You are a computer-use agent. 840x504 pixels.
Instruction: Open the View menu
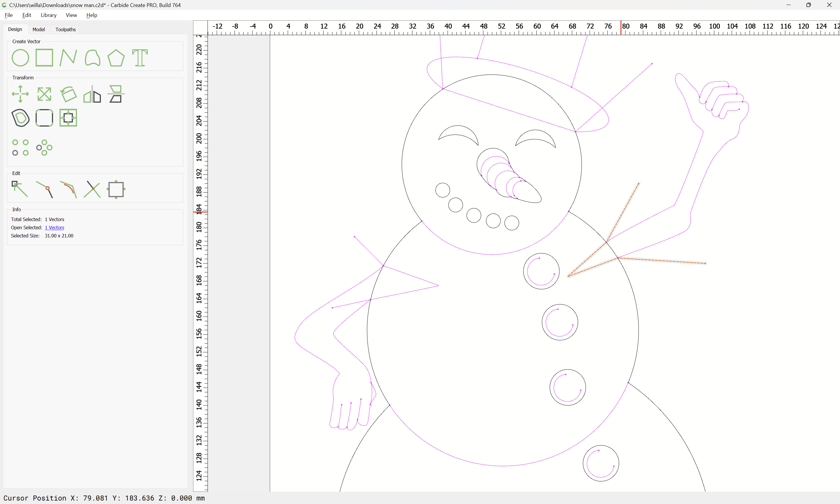click(x=71, y=15)
